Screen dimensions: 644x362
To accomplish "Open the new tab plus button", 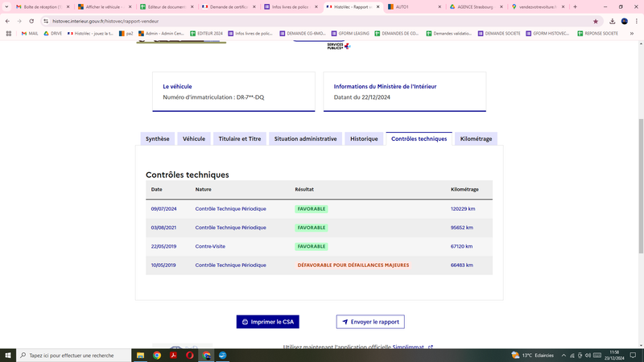I will point(575,7).
